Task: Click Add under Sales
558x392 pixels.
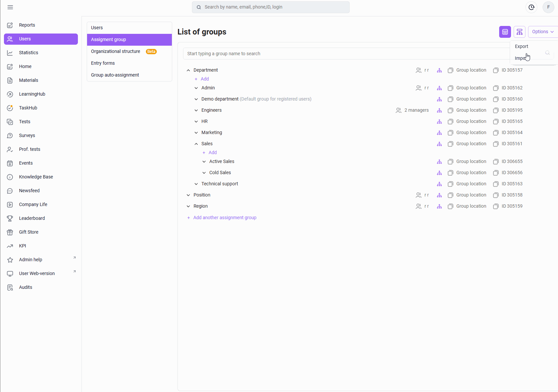Action: pos(209,152)
